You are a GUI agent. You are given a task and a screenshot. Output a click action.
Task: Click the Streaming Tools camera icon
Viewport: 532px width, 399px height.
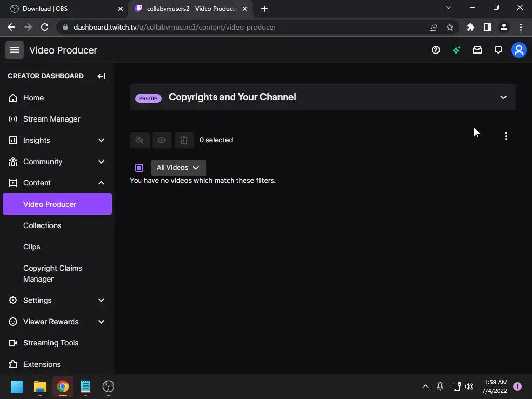coord(13,343)
